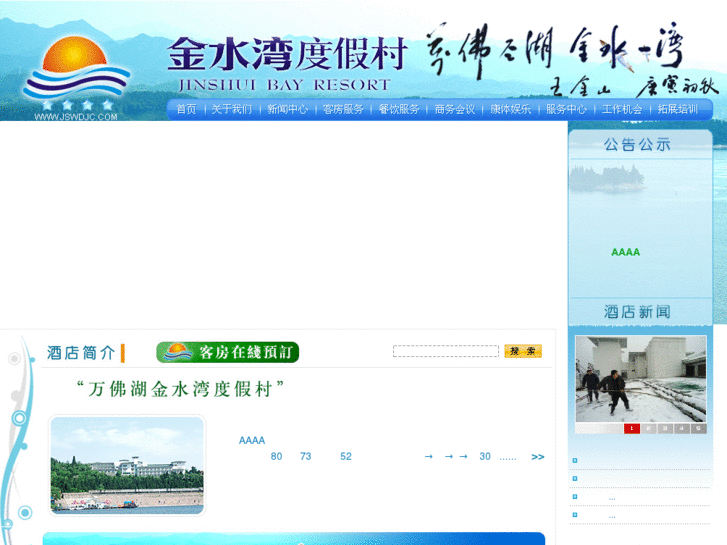Click the number 30 in intro text

click(x=485, y=456)
